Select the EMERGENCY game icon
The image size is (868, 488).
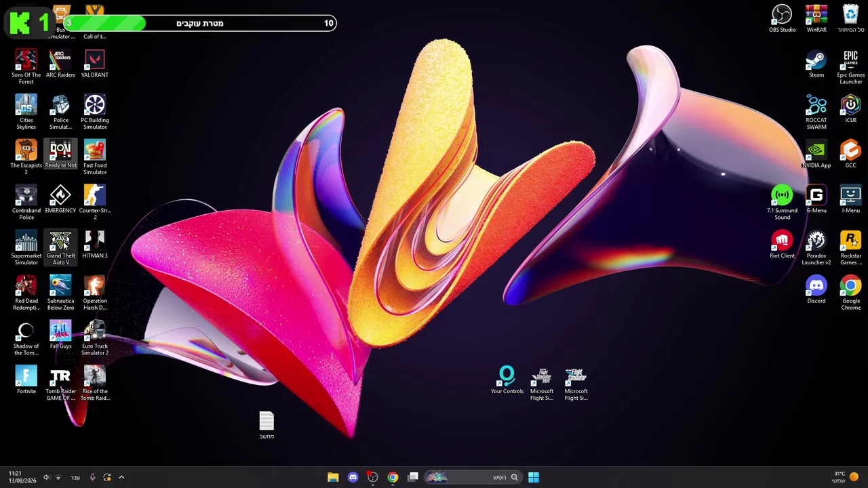click(x=60, y=199)
